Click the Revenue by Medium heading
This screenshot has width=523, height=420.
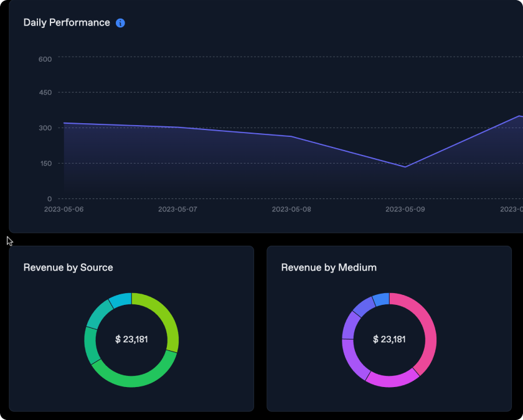(x=329, y=268)
